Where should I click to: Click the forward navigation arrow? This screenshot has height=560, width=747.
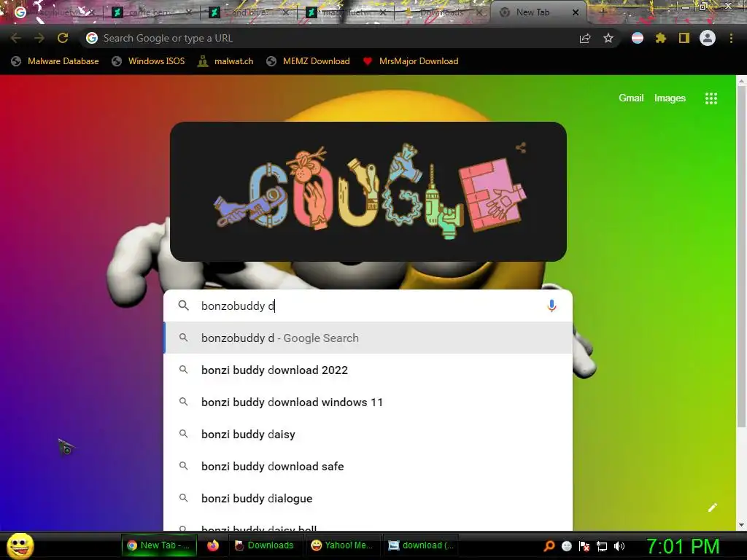coord(39,38)
